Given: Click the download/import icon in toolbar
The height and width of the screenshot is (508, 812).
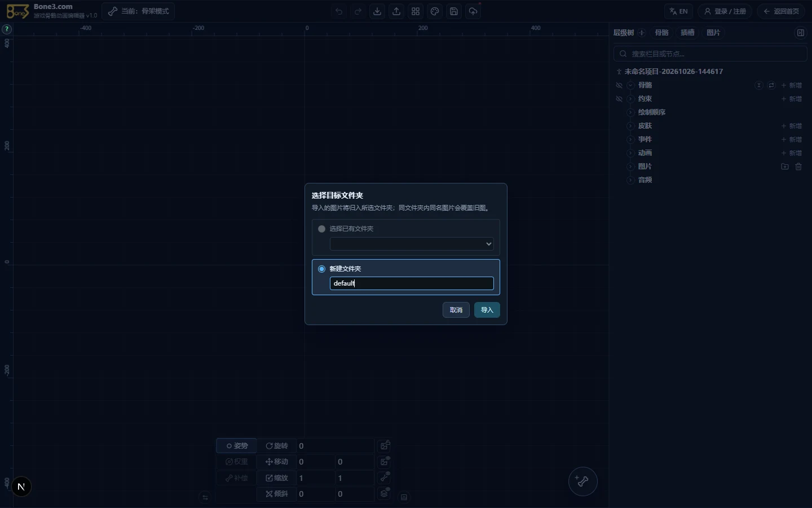Looking at the screenshot, I should point(377,11).
